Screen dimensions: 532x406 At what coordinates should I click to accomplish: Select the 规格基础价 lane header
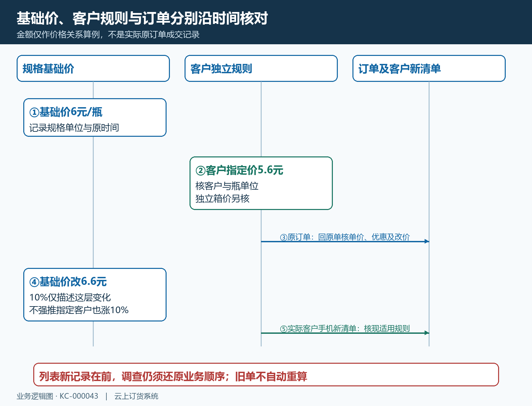[93, 68]
